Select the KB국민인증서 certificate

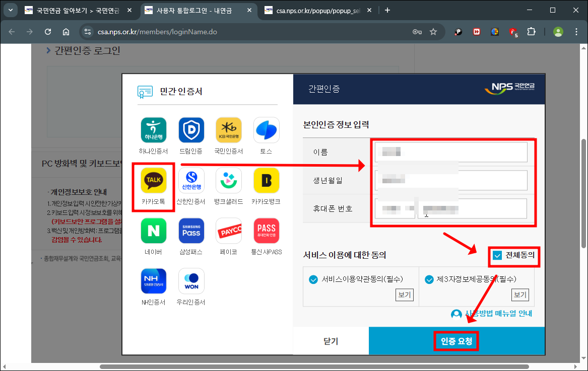pos(228,130)
